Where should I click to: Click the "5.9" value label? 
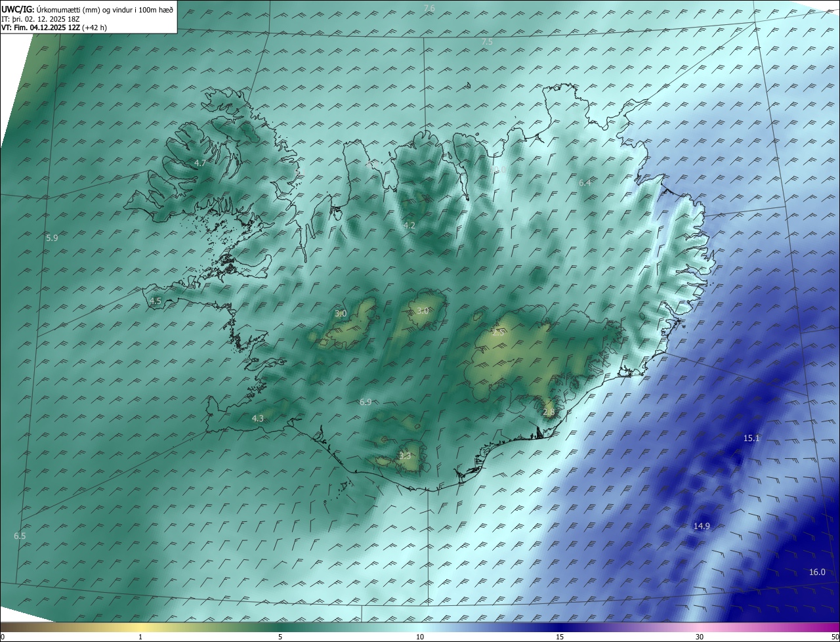[x=52, y=238]
